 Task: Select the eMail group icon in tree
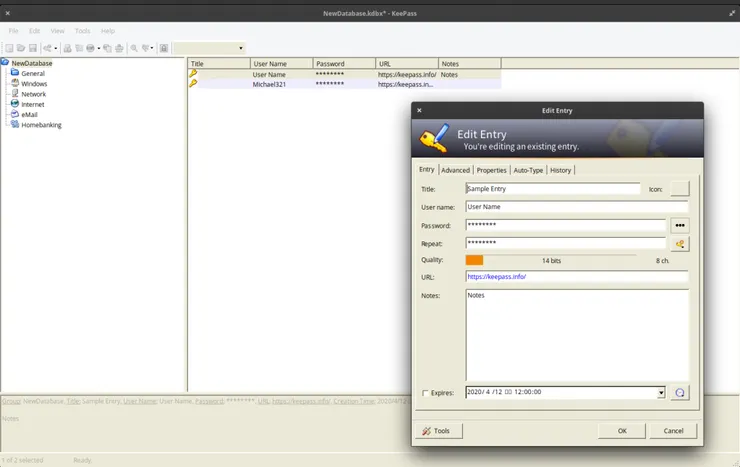tap(15, 114)
